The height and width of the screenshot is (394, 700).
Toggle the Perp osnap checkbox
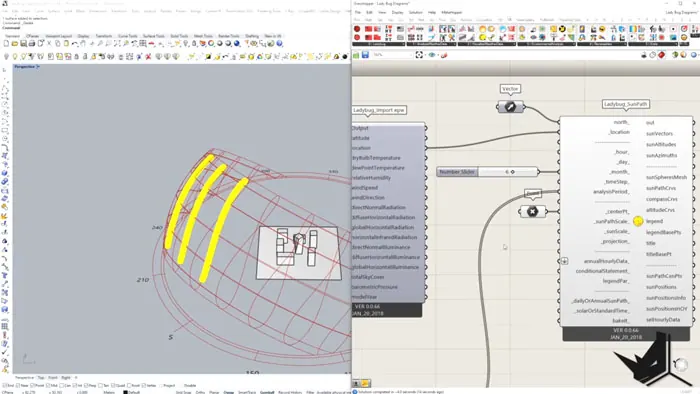click(x=87, y=385)
